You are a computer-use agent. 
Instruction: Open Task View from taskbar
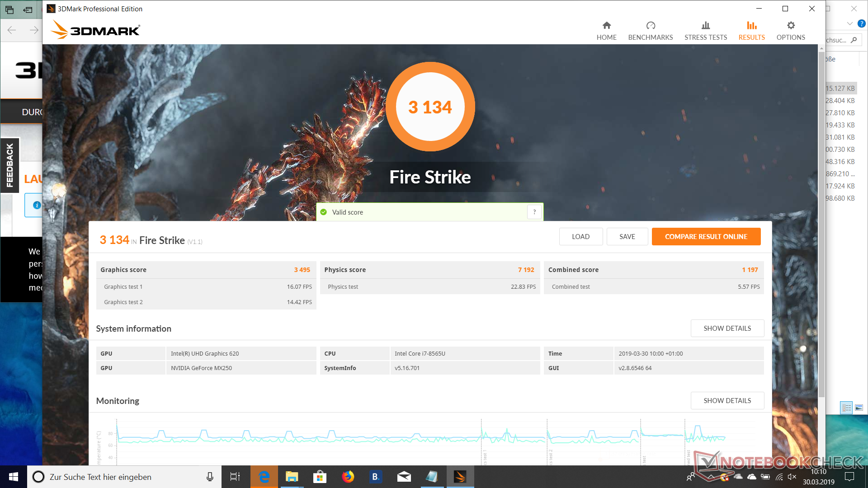click(x=235, y=477)
